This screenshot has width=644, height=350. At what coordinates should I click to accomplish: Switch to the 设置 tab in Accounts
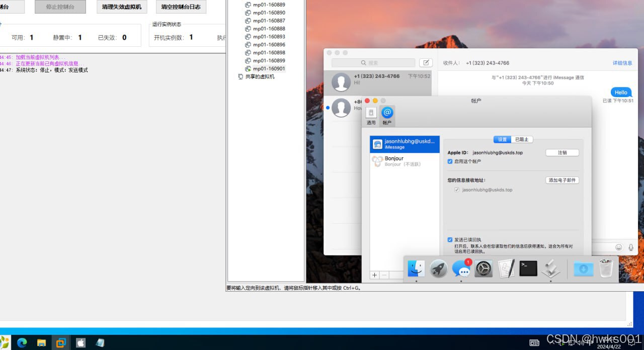(502, 139)
